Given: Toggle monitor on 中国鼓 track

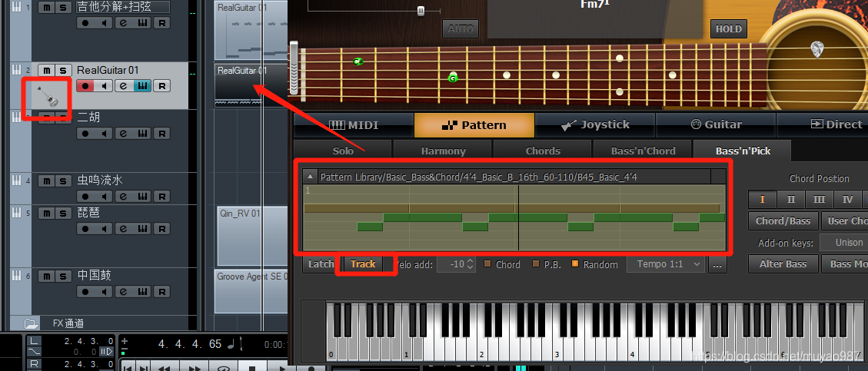Looking at the screenshot, I should [x=104, y=291].
